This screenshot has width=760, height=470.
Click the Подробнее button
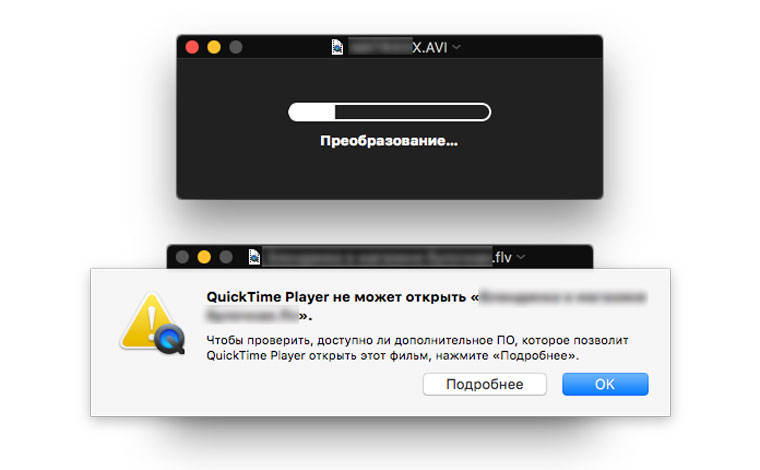point(485,384)
